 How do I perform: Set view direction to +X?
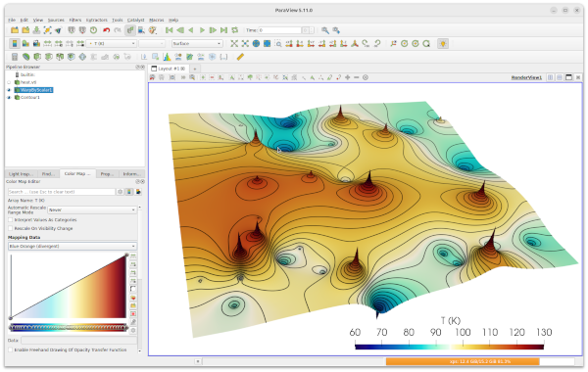point(289,44)
